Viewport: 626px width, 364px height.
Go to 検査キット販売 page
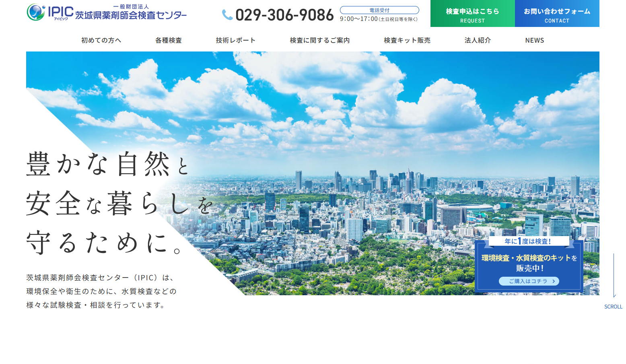click(407, 40)
